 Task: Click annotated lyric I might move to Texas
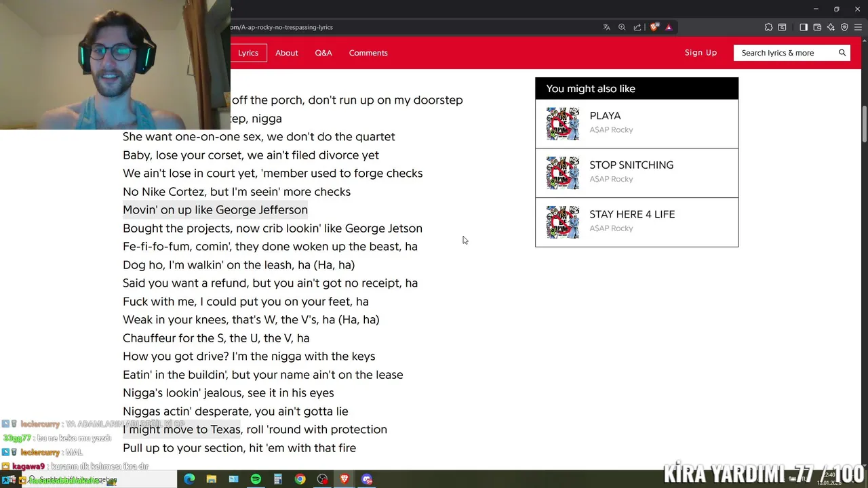[x=182, y=430]
